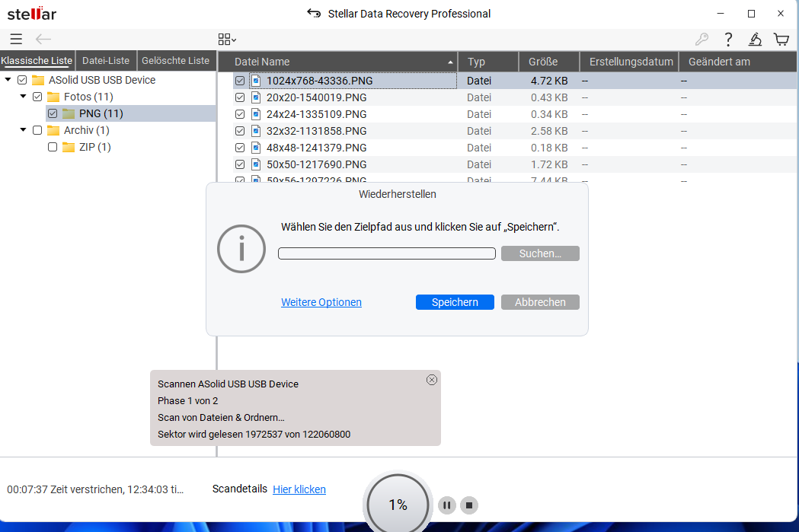Check the ZIP folder checkbox
This screenshot has height=532, width=799.
tap(53, 147)
